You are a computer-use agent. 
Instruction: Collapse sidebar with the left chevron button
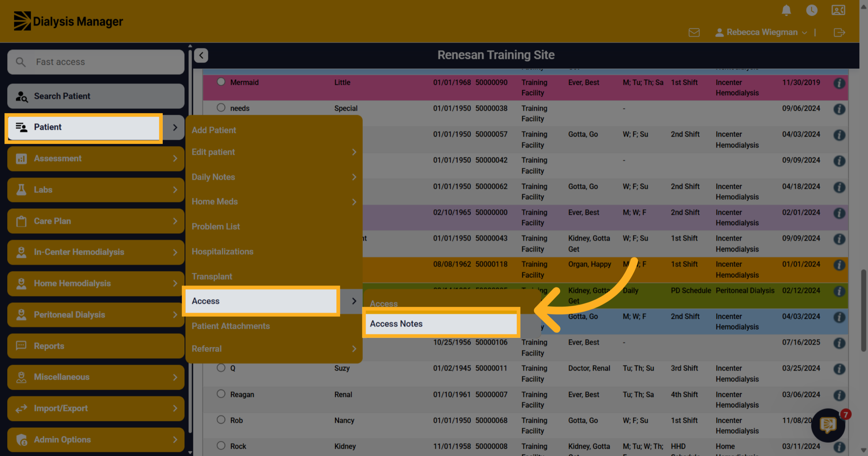click(x=201, y=55)
